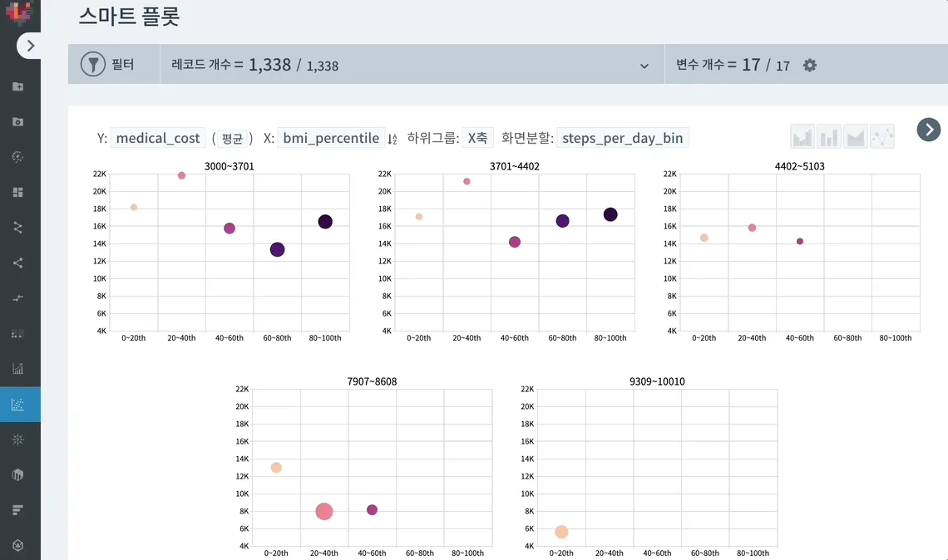Select the area chart type icon
Image resolution: width=948 pixels, height=560 pixels.
(x=856, y=136)
